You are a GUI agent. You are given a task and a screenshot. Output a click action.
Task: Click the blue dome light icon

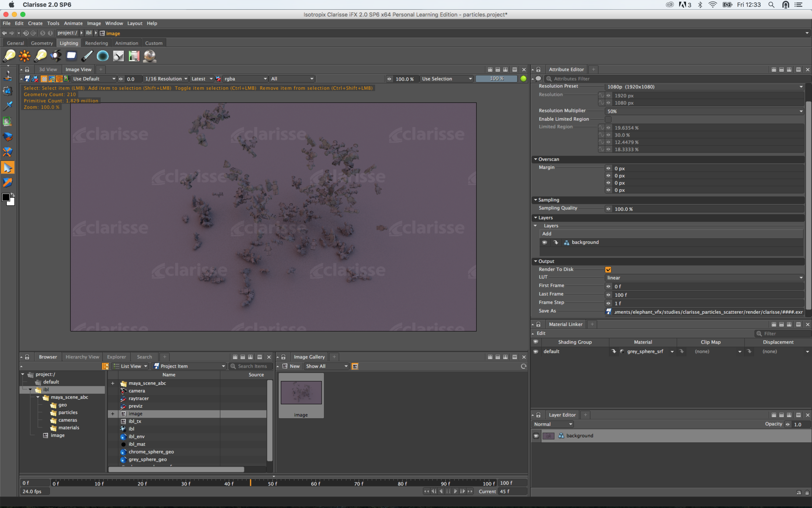[x=103, y=56]
